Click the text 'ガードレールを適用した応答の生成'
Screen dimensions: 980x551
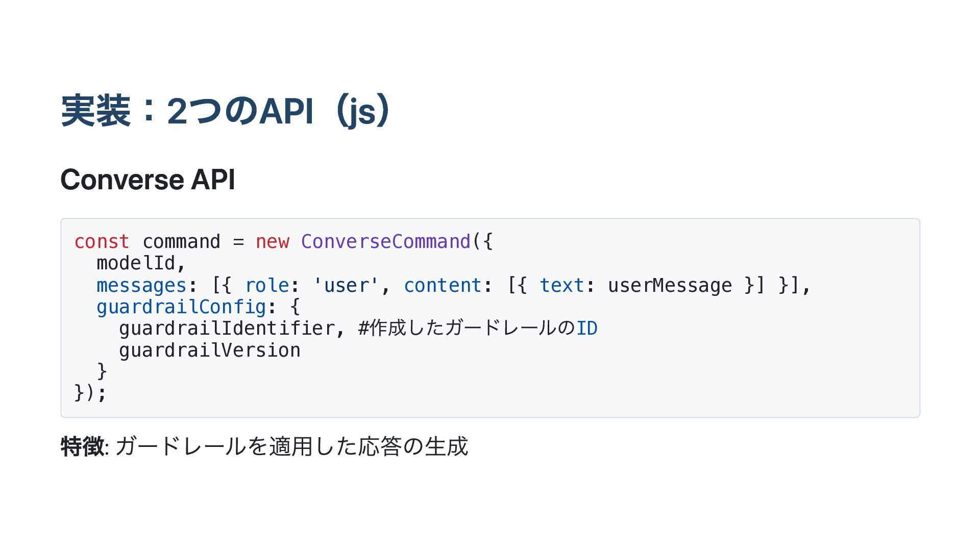coord(291,446)
